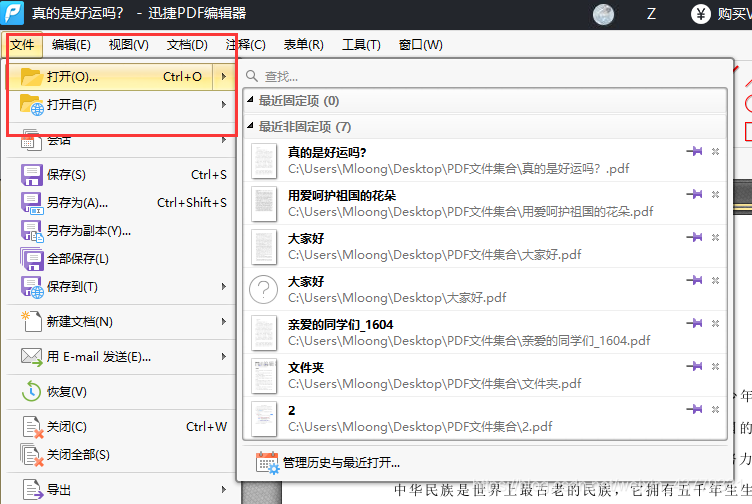Click the 全部保存(L) icon
Viewport: 752px width, 504px height.
32,259
